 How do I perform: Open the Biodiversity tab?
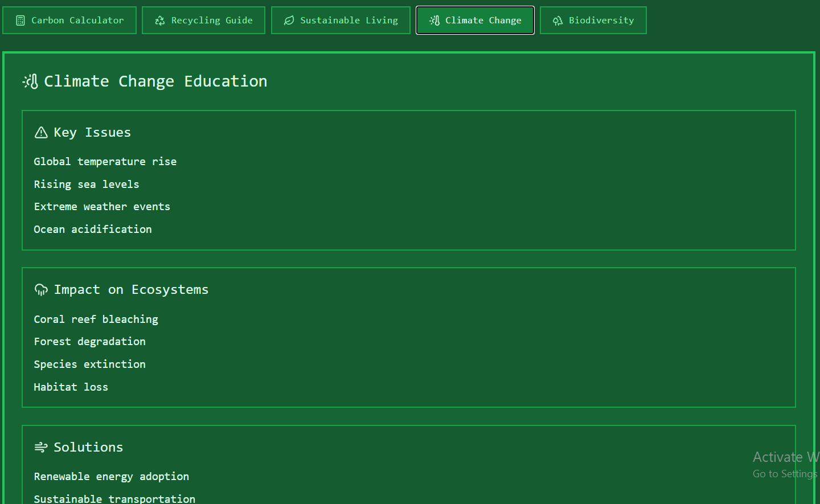pyautogui.click(x=593, y=21)
